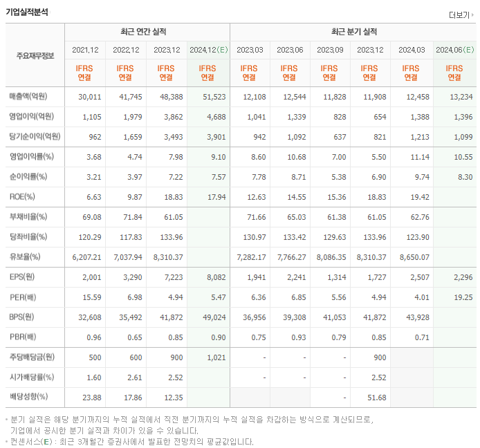The image size is (480, 448).
Task: Click the 유보율(%) row label
Action: (x=25, y=256)
